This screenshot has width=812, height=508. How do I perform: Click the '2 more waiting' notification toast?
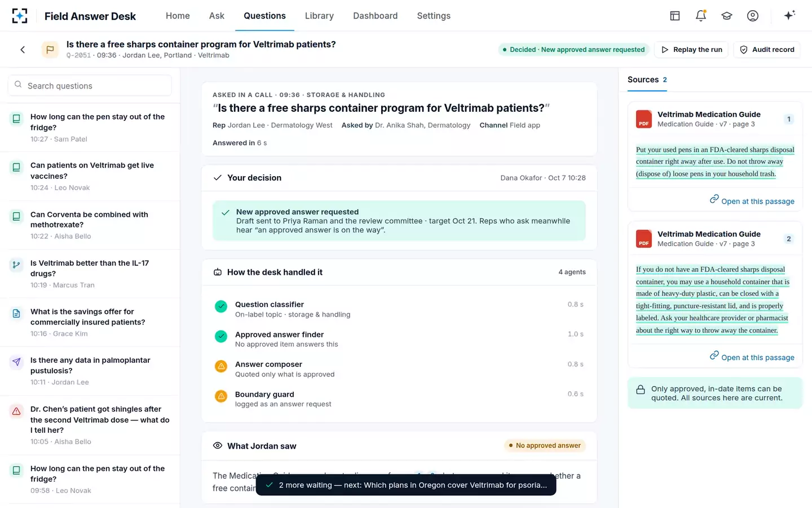406,485
